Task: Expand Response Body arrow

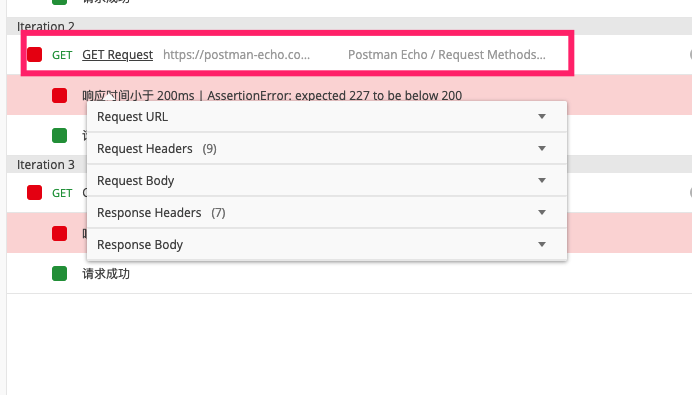Action: click(x=542, y=244)
